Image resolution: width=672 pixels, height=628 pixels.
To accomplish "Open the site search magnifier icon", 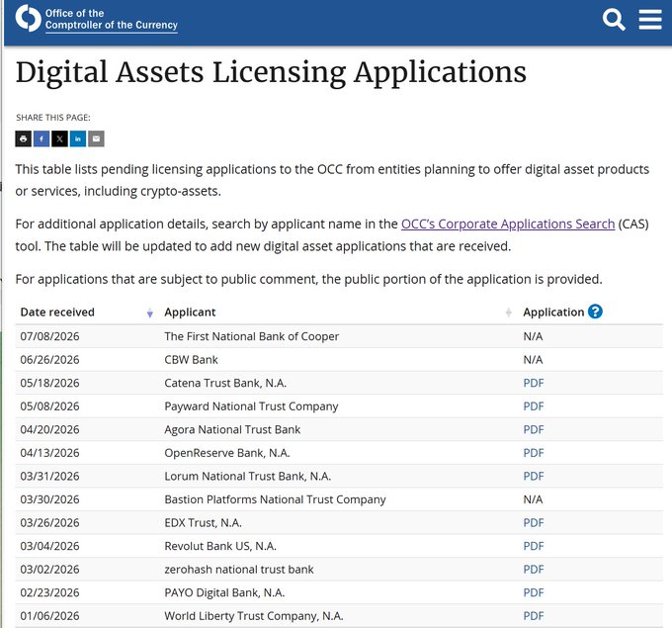I will 614,20.
